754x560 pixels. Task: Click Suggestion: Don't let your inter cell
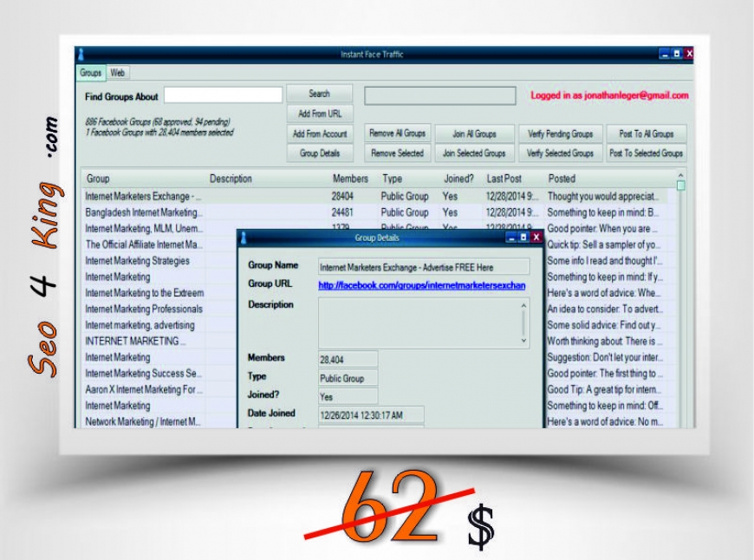click(604, 357)
